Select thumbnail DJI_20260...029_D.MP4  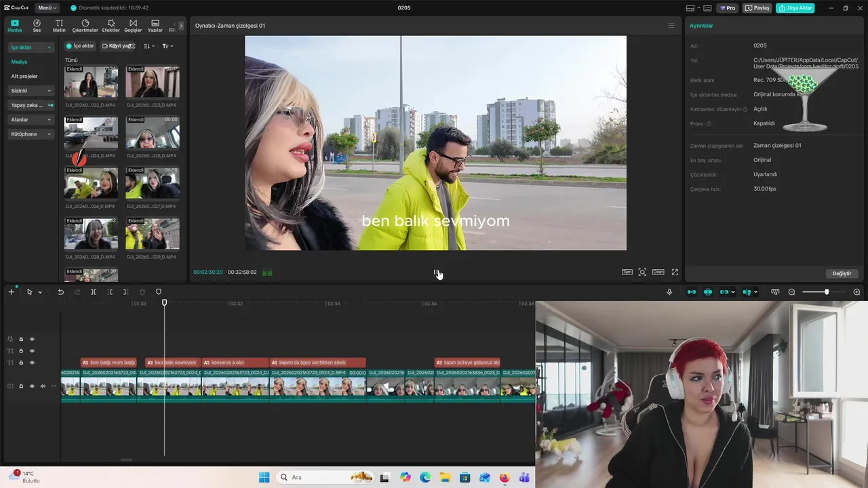tap(153, 235)
